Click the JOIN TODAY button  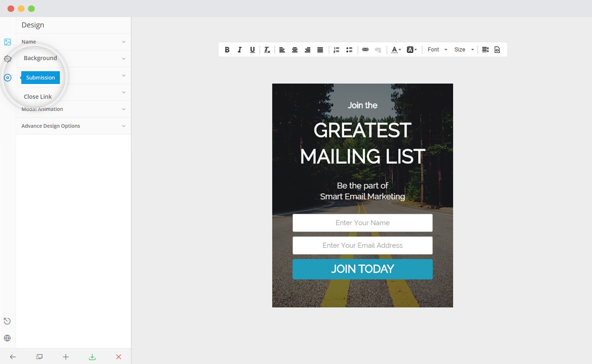pos(362,269)
